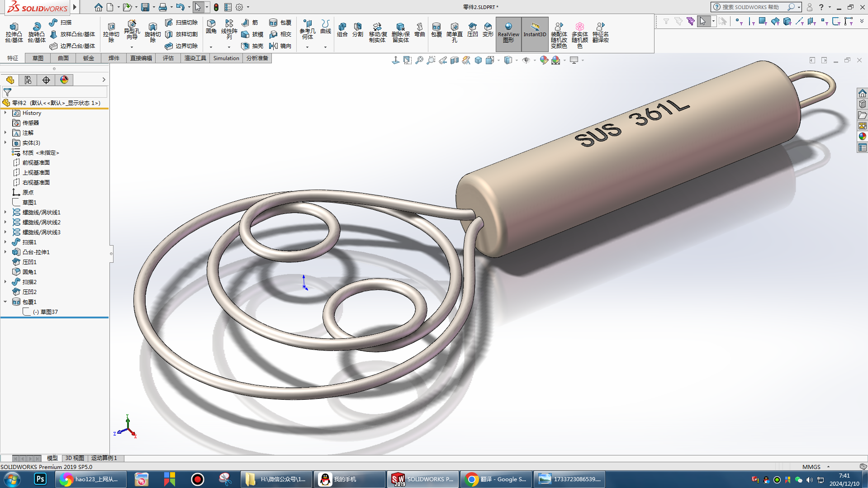Switch to the 曲面 surface tab
Viewport: 868px width, 488px height.
63,58
